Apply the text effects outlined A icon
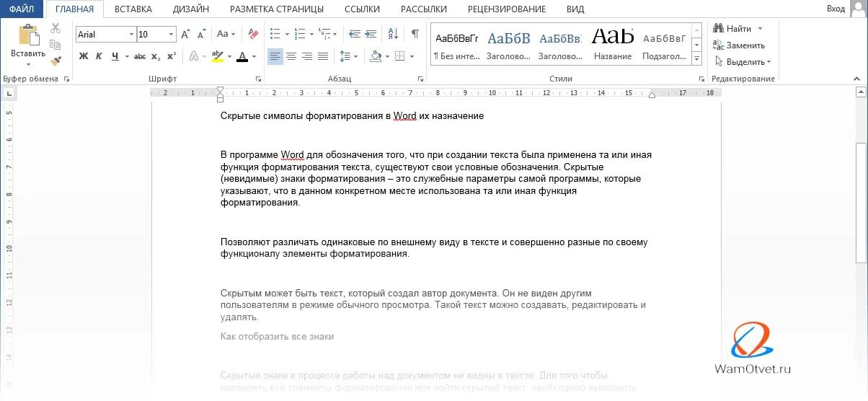The width and height of the screenshot is (868, 401). [x=193, y=56]
